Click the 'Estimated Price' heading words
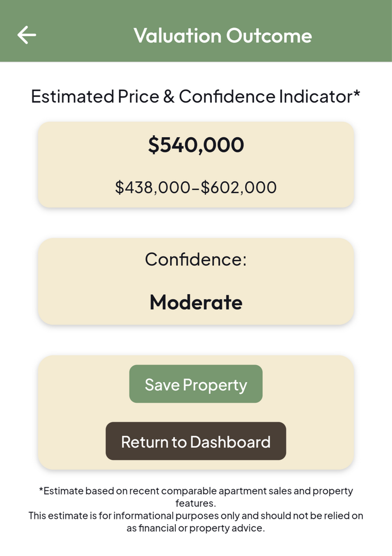The width and height of the screenshot is (392, 556). pos(99,96)
